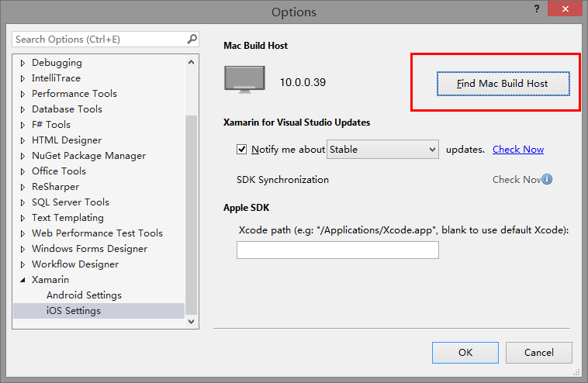Click the options tree scrollbar thumb

[x=192, y=215]
